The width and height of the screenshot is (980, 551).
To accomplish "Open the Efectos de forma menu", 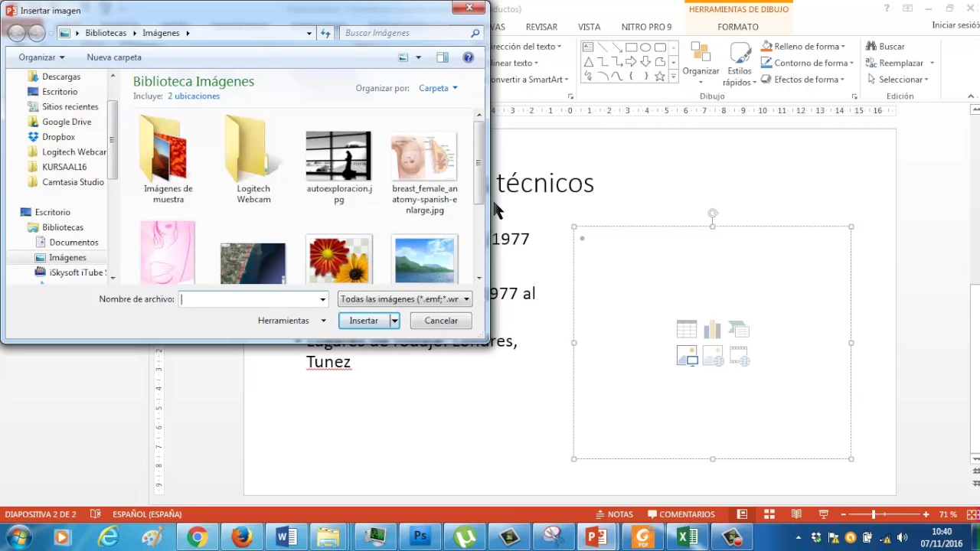I will click(x=803, y=80).
